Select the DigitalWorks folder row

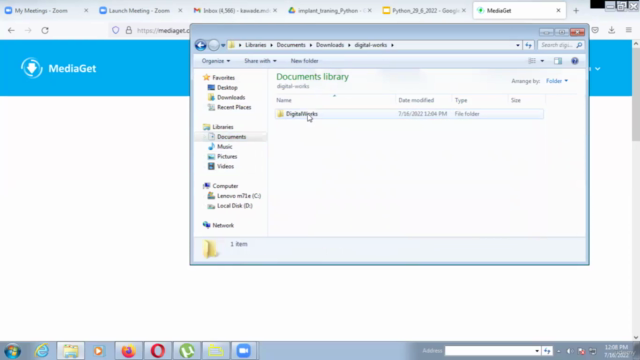point(409,114)
